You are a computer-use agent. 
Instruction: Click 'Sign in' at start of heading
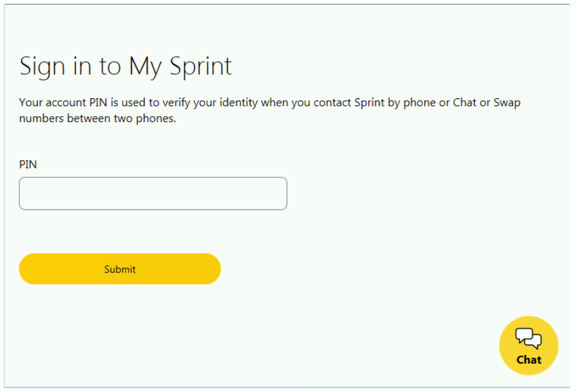pyautogui.click(x=55, y=66)
